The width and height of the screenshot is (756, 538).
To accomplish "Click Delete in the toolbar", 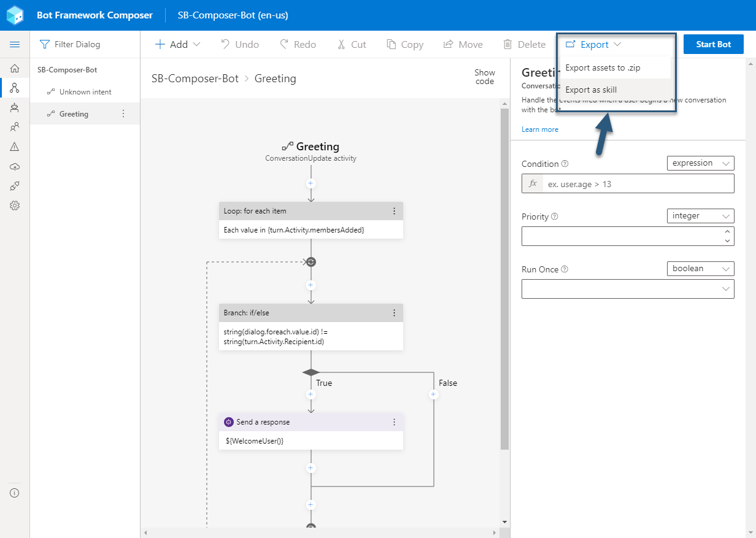I will tap(524, 44).
